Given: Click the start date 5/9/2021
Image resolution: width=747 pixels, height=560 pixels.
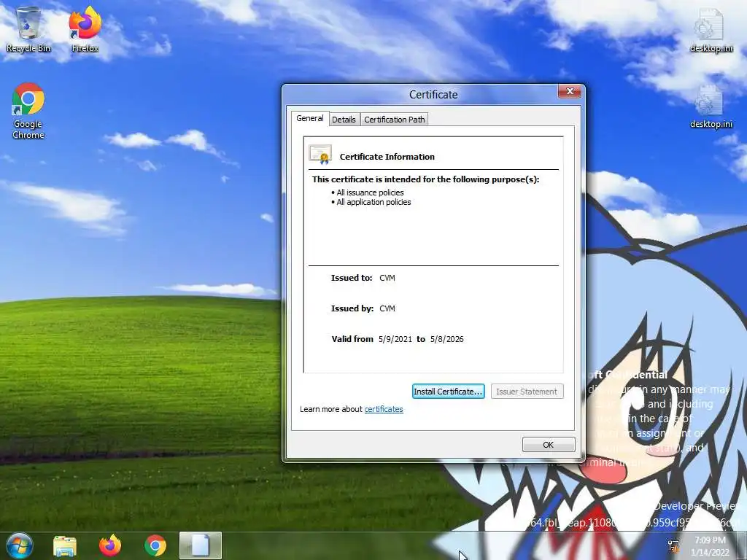Looking at the screenshot, I should 395,339.
